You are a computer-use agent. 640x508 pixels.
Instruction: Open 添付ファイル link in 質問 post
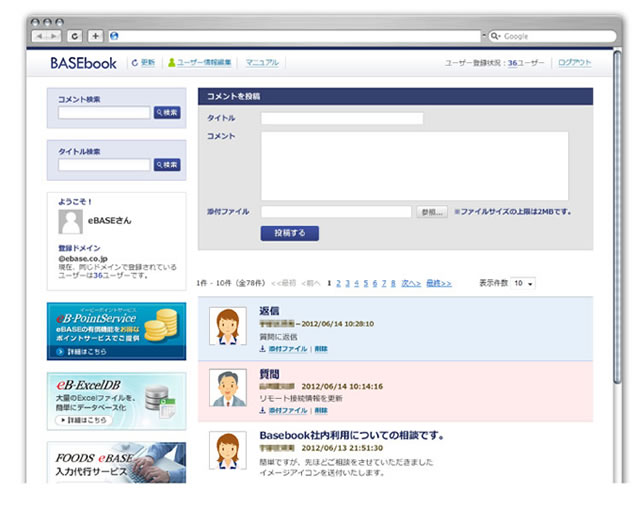tap(288, 410)
